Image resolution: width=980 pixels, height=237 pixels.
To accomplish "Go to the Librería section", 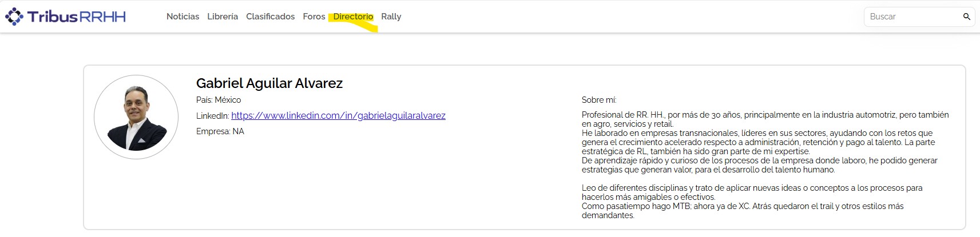I will click(x=223, y=17).
